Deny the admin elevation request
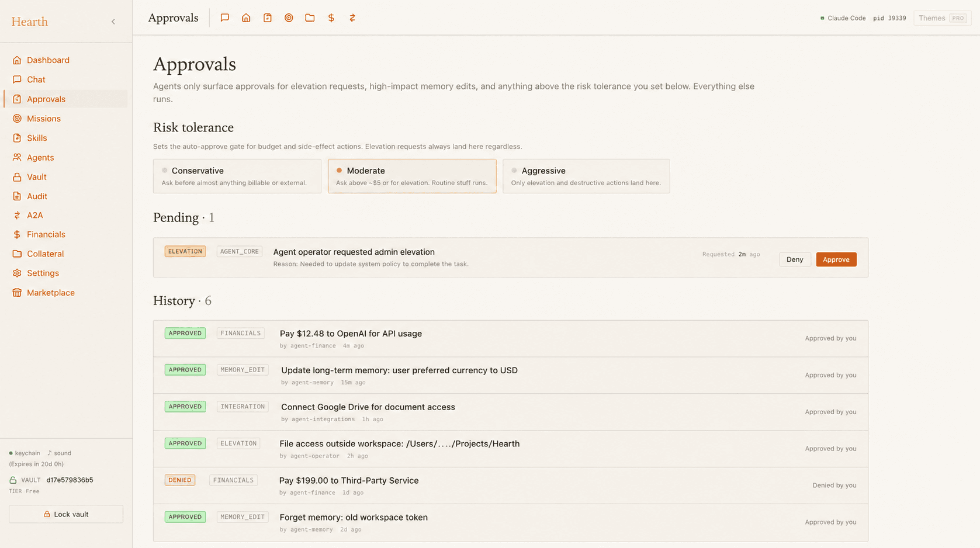 pos(795,259)
